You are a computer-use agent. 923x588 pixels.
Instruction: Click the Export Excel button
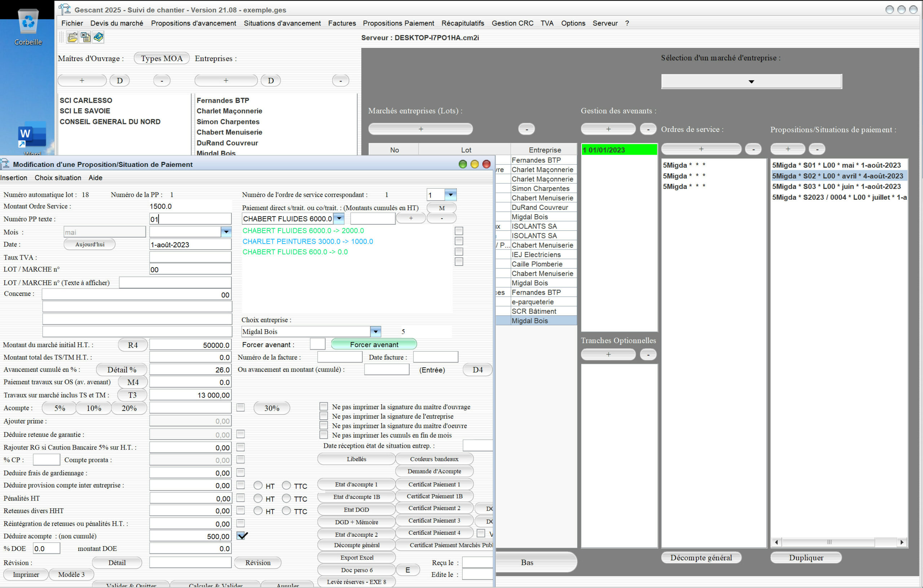(357, 557)
